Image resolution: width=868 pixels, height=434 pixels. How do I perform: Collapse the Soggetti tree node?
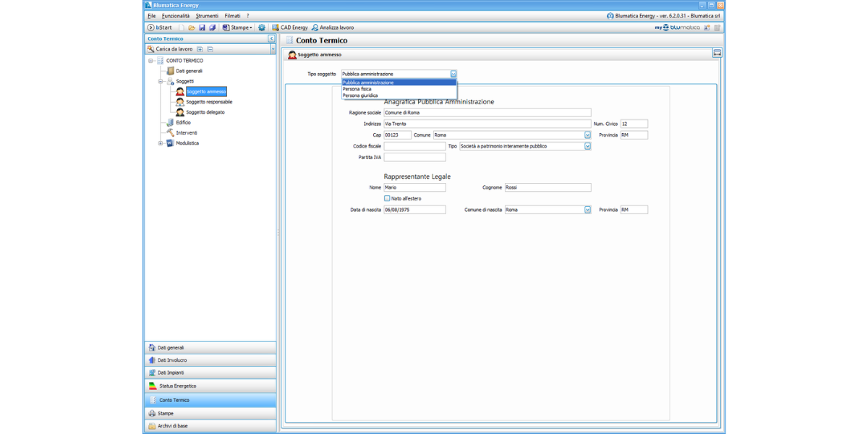(161, 82)
